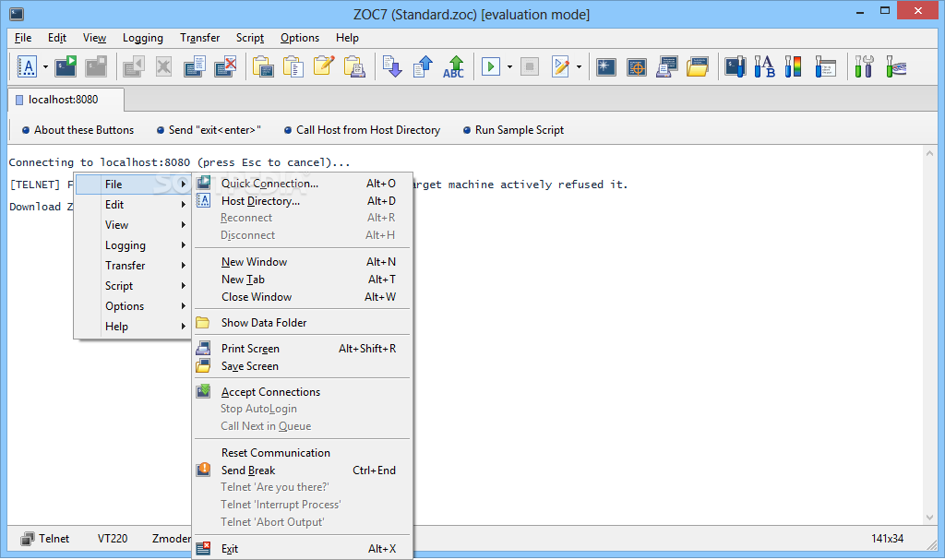Click the Send Text File ABC icon
This screenshot has height=560, width=945.
coord(454,66)
